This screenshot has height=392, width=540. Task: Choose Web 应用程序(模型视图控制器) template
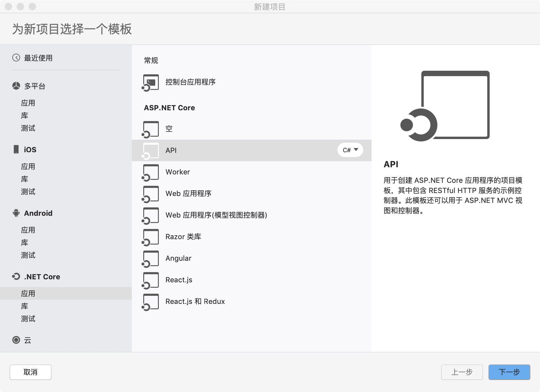coord(252,215)
